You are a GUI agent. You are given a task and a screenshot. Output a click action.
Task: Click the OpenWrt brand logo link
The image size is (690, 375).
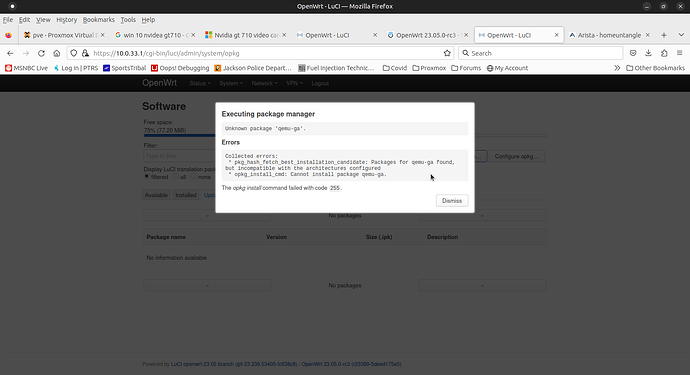tap(159, 83)
